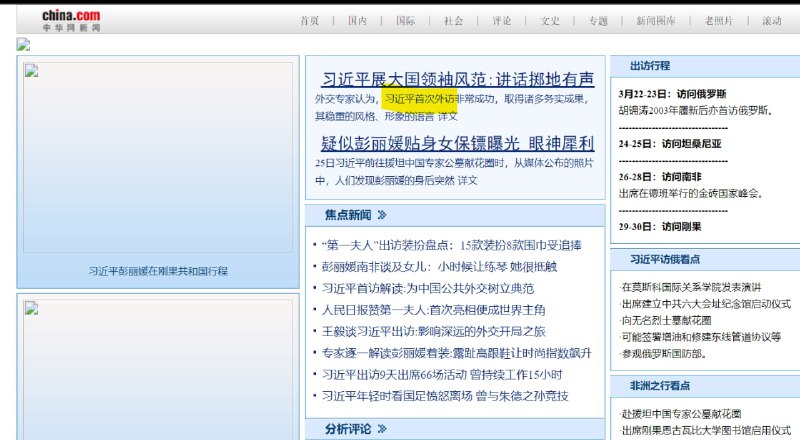Click the text 出席在德班举行的金砖国家峰会
The height and width of the screenshot is (440, 800).
click(x=691, y=193)
